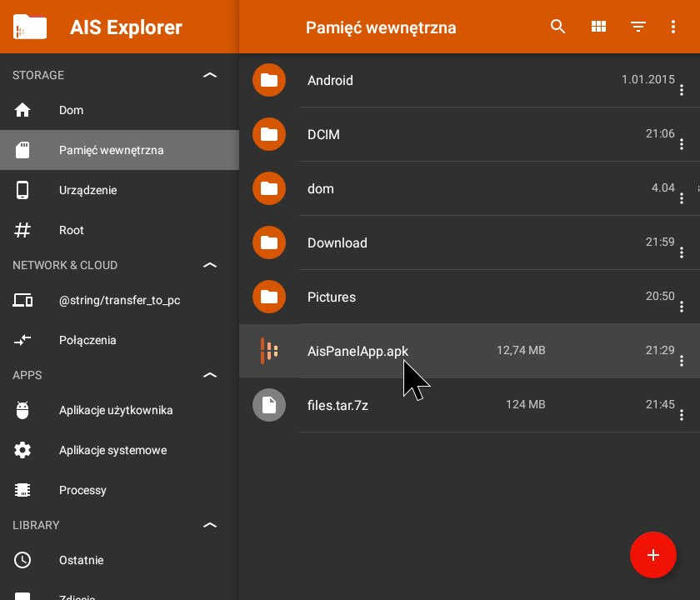700x600 pixels.
Task: Open Ostatnie via the clock icon
Action: [x=24, y=560]
